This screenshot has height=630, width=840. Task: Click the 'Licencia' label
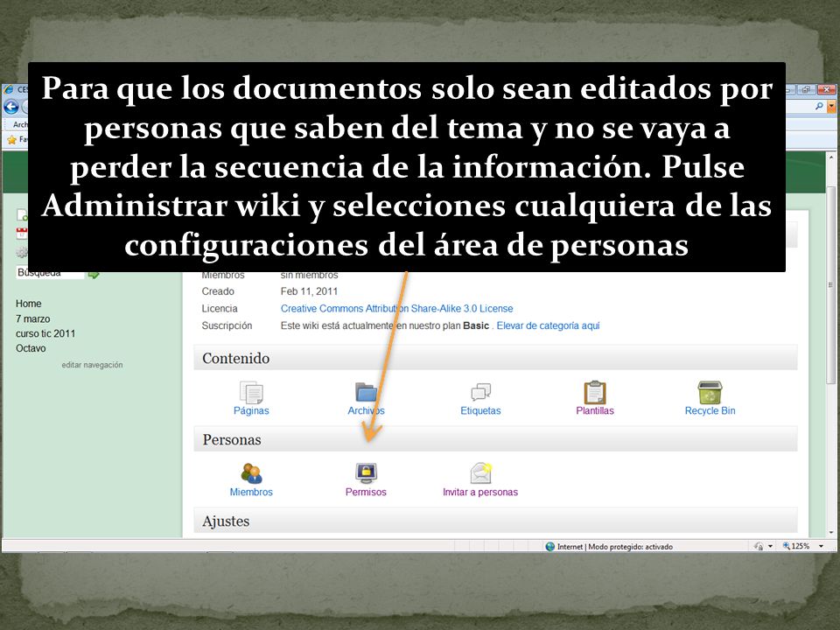coord(220,309)
